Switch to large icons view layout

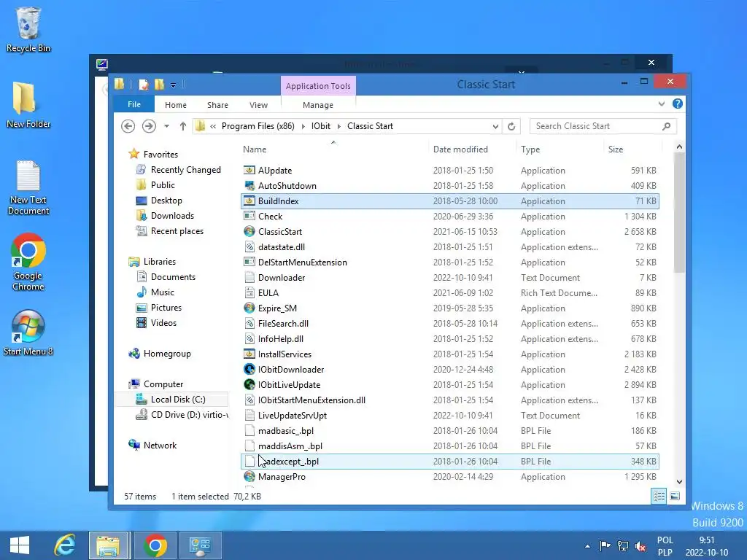(x=675, y=496)
